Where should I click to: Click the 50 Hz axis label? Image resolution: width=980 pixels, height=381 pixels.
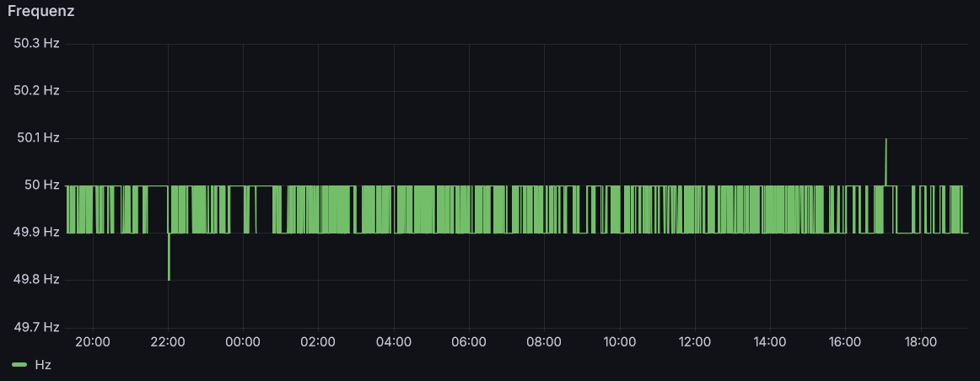(x=42, y=185)
